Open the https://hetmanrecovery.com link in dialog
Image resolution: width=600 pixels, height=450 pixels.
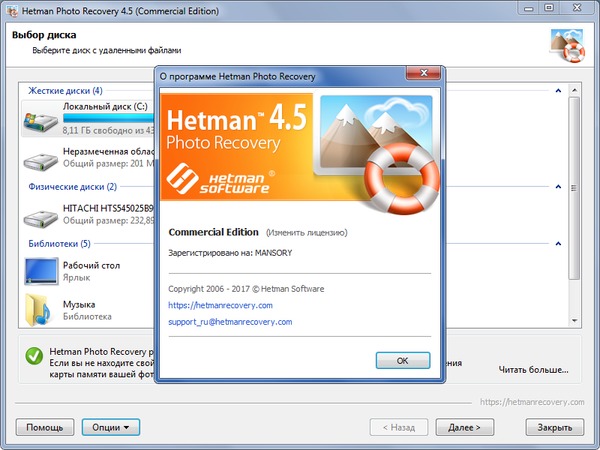[220, 305]
